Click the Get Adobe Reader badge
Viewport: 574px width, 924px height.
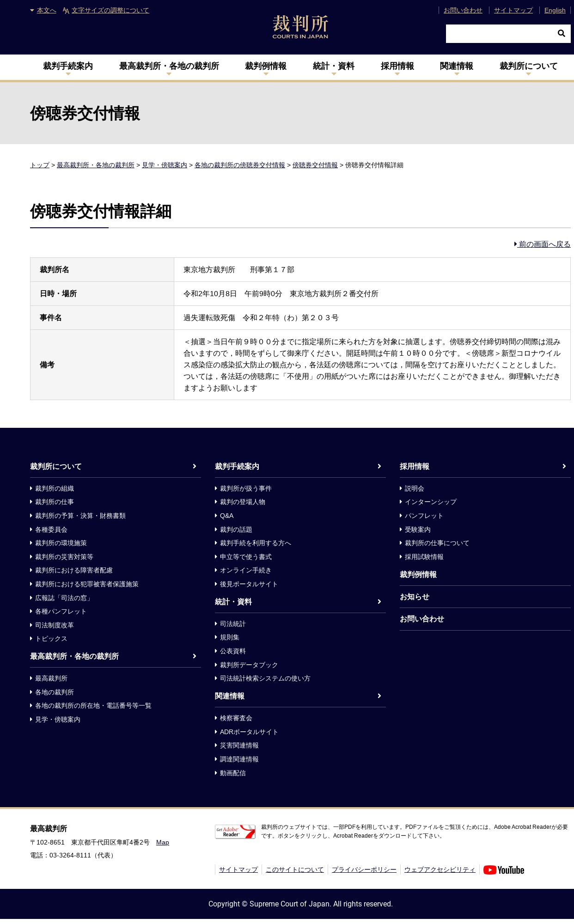pos(235,832)
